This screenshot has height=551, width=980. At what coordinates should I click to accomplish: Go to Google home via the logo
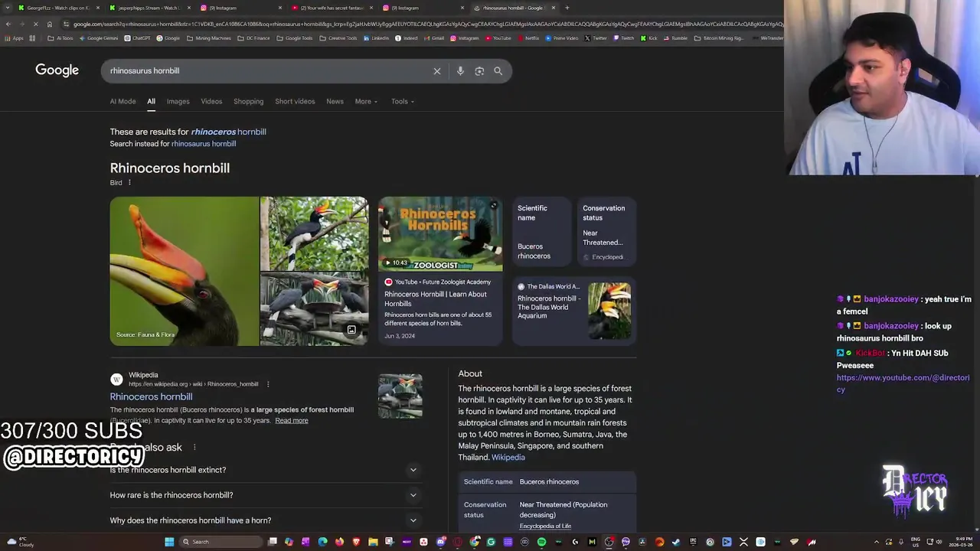coord(57,70)
